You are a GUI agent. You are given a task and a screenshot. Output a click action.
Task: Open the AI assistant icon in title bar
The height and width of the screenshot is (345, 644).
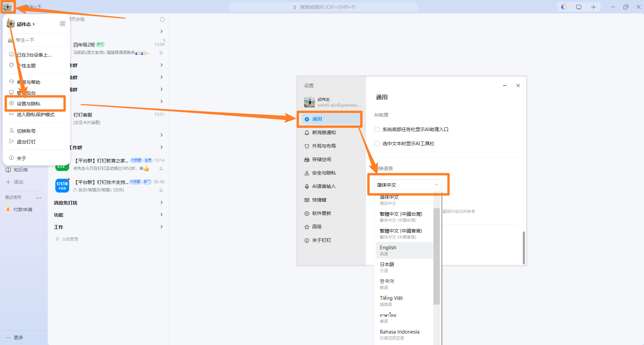pos(564,7)
